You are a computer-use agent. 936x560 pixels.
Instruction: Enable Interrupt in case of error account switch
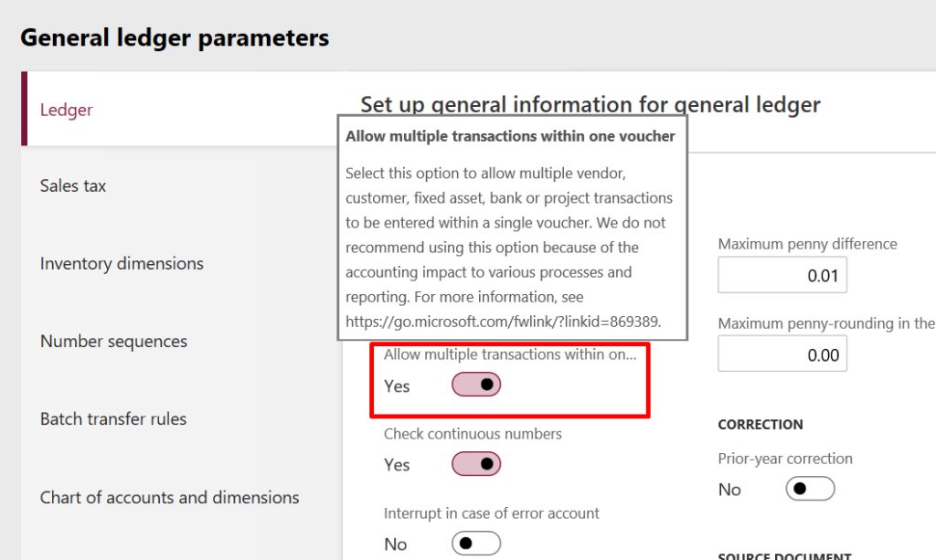tap(476, 544)
